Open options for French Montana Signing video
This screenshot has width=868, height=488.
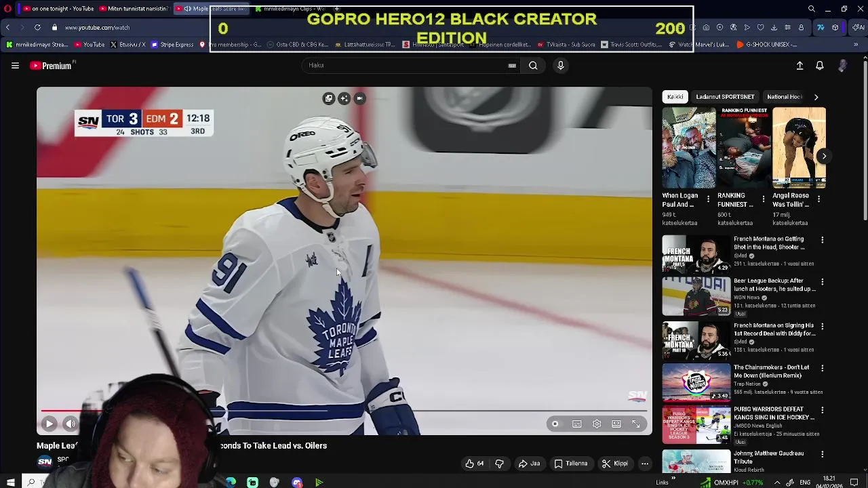pos(823,326)
